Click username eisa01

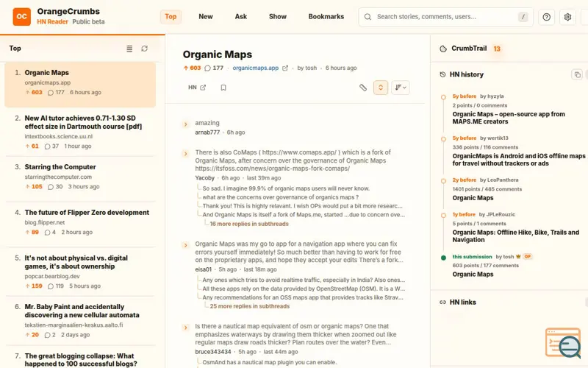click(204, 269)
